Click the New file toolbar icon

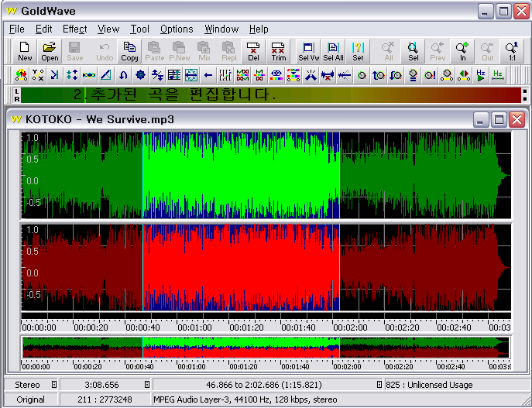[25, 51]
